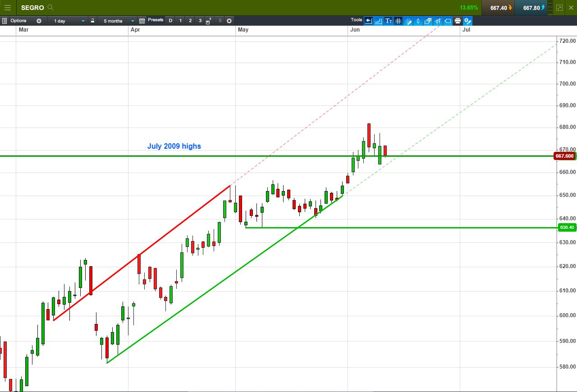Select the text annotation tool
This screenshot has width=577, height=392.
click(388, 21)
